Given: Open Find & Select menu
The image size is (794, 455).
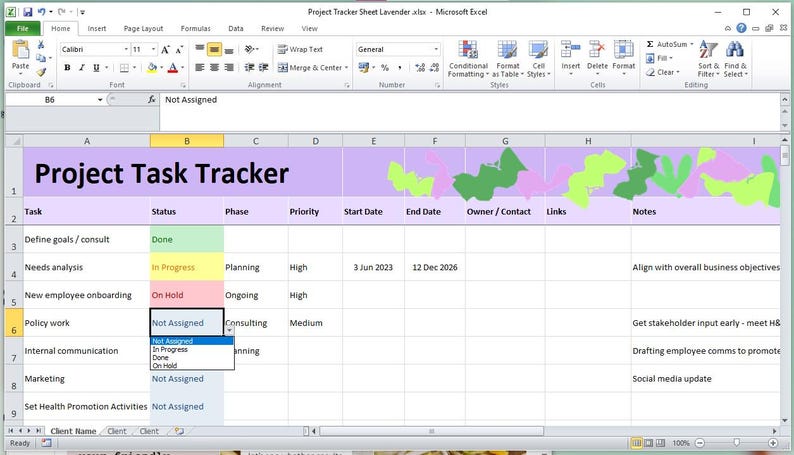Looking at the screenshot, I should pyautogui.click(x=735, y=59).
